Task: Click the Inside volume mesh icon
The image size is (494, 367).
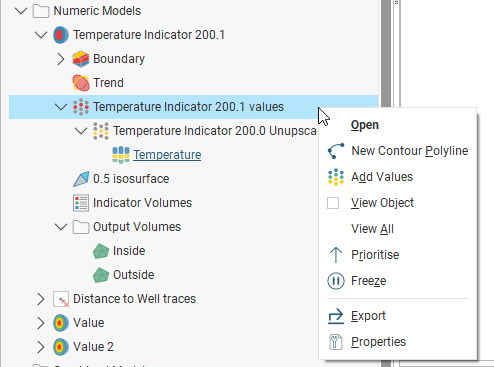Action: point(101,251)
